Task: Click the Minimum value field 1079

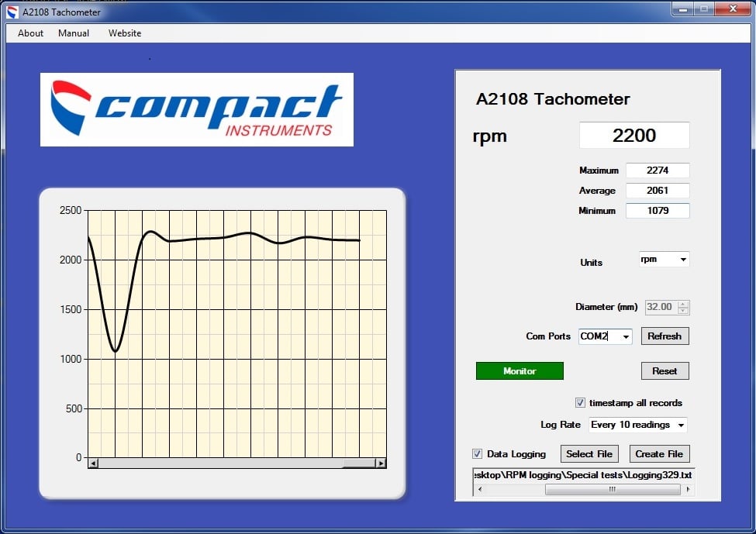Action: (658, 211)
